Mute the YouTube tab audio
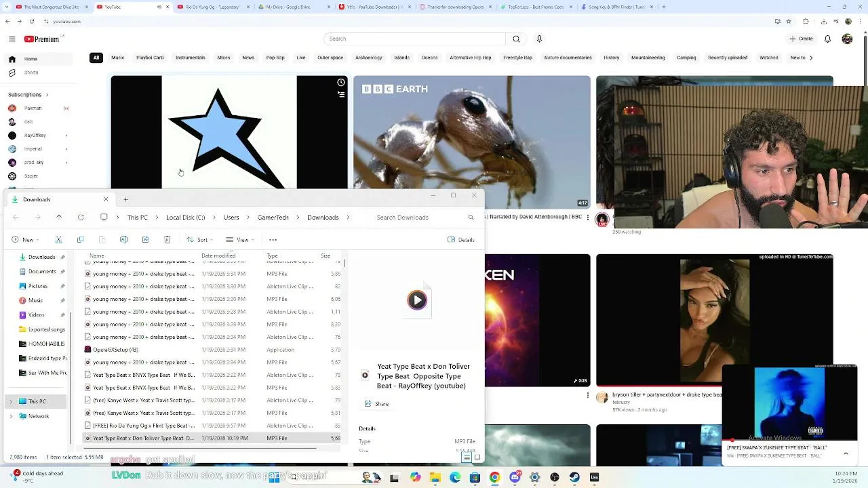Viewport: 868px width, 488px height. click(x=159, y=7)
